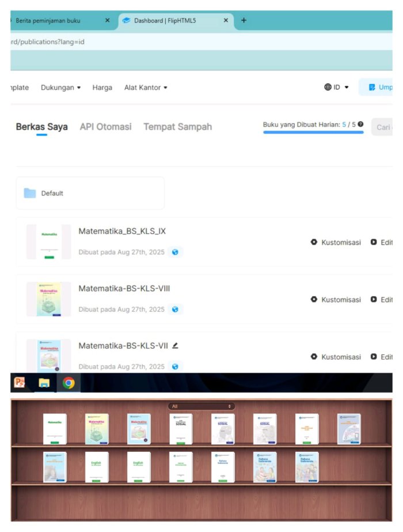Image resolution: width=403 pixels, height=532 pixels.
Task: Open the first English book on lower shelf
Action: tap(97, 467)
